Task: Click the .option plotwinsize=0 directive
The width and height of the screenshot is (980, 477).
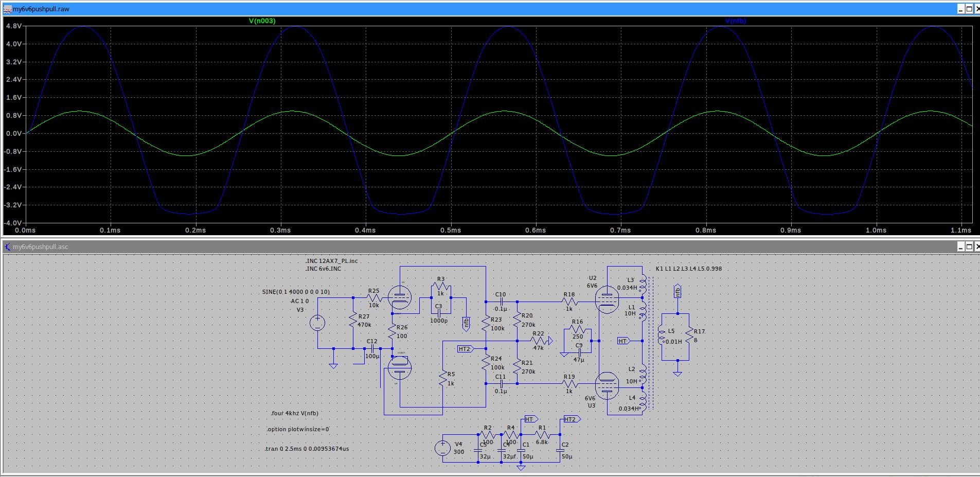Action: (x=298, y=429)
